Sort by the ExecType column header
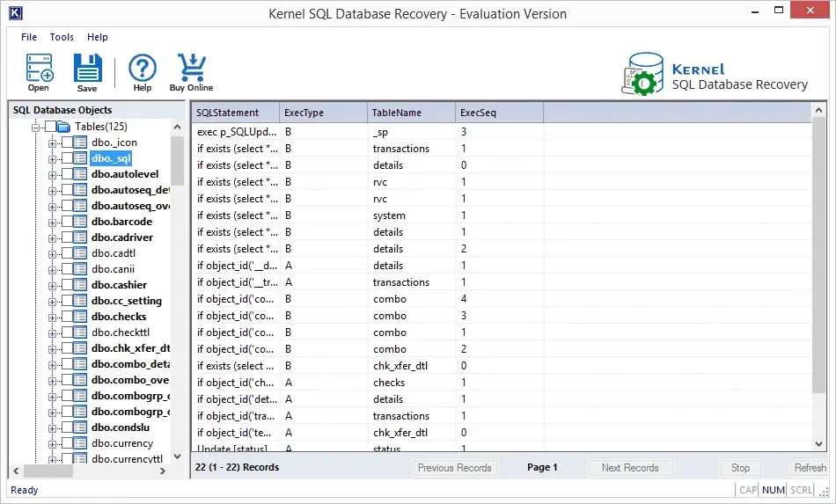 pos(324,113)
